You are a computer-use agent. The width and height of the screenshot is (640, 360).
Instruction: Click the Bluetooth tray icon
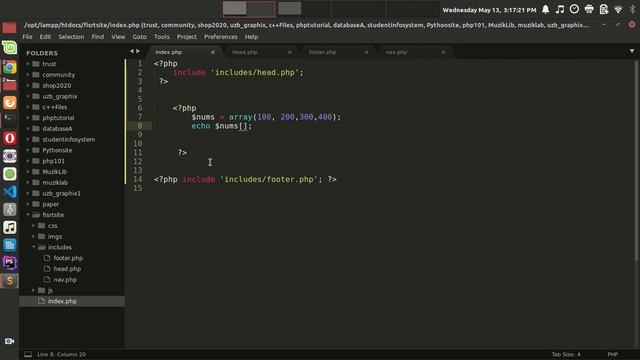coord(632,9)
